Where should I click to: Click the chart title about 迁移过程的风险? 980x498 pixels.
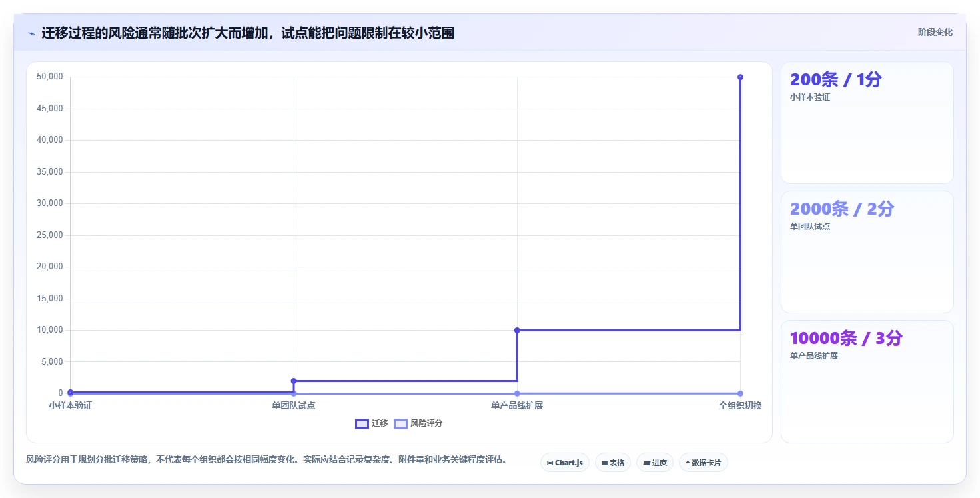(248, 33)
